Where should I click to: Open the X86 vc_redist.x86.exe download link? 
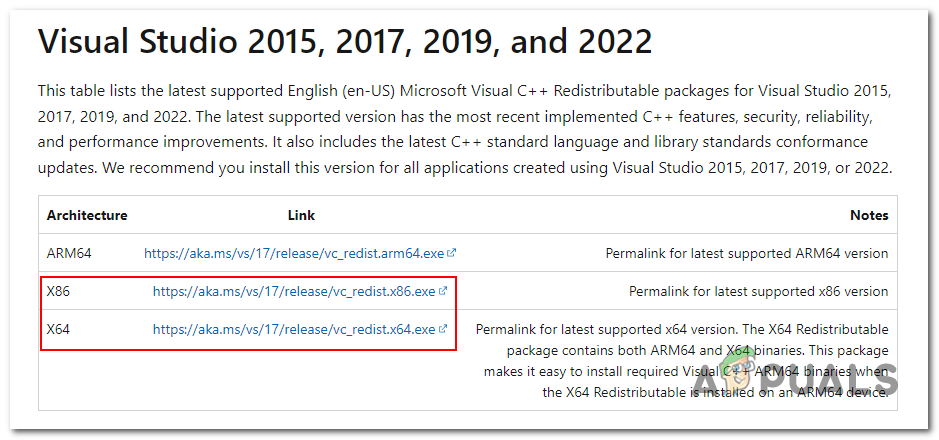(294, 292)
